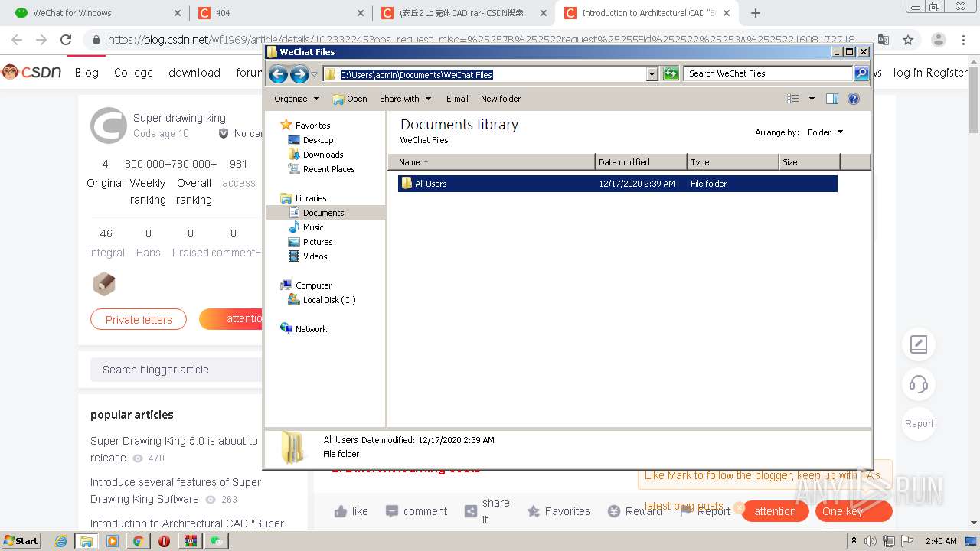Open Windows Start menu
The height and width of the screenshot is (551, 980).
click(21, 540)
